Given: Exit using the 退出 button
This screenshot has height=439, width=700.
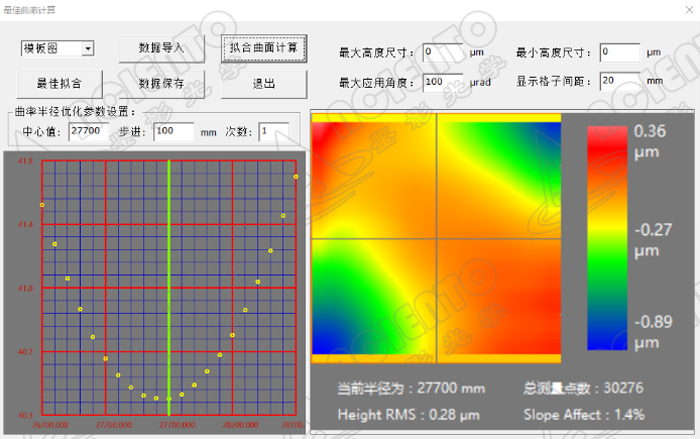Looking at the screenshot, I should tap(264, 83).
